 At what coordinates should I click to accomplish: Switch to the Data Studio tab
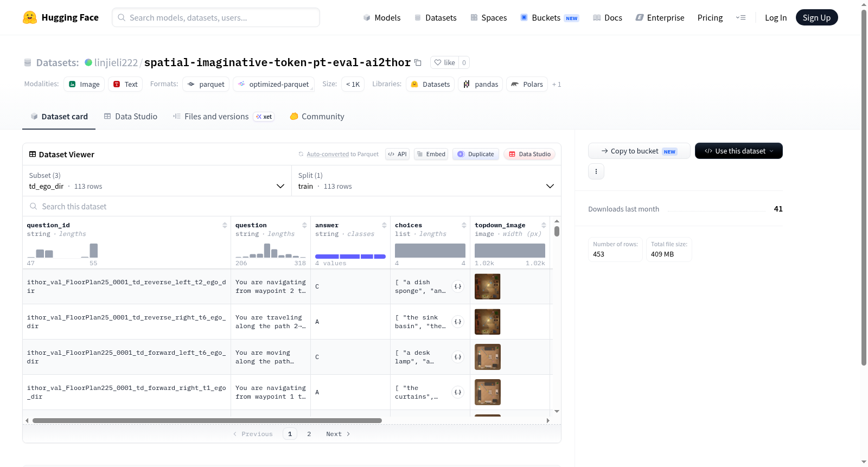131,117
